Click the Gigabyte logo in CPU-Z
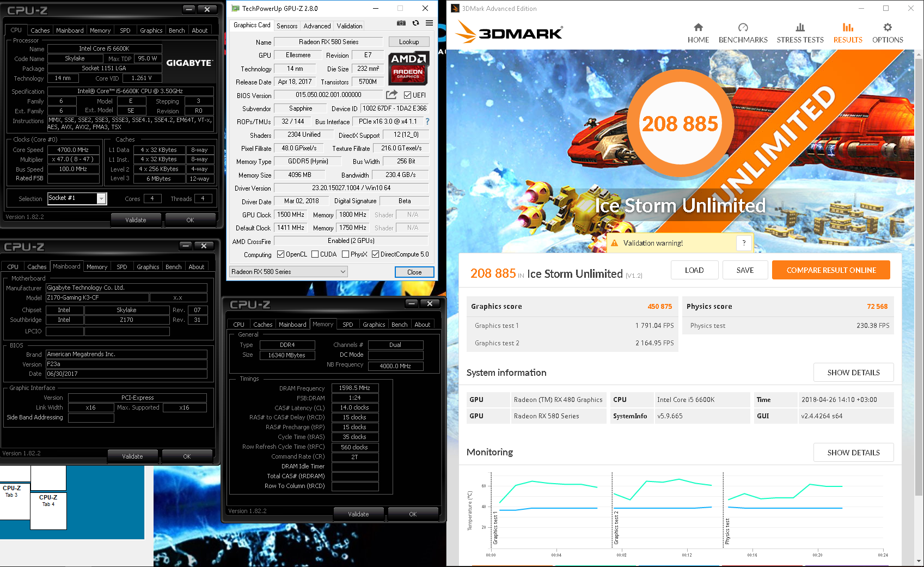This screenshot has width=924, height=567. 189,63
